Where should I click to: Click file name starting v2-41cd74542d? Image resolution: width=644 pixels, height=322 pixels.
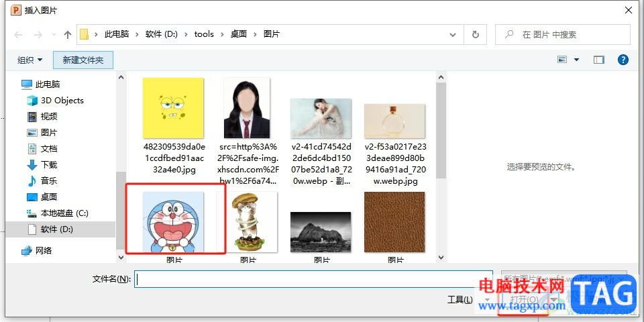(x=322, y=164)
